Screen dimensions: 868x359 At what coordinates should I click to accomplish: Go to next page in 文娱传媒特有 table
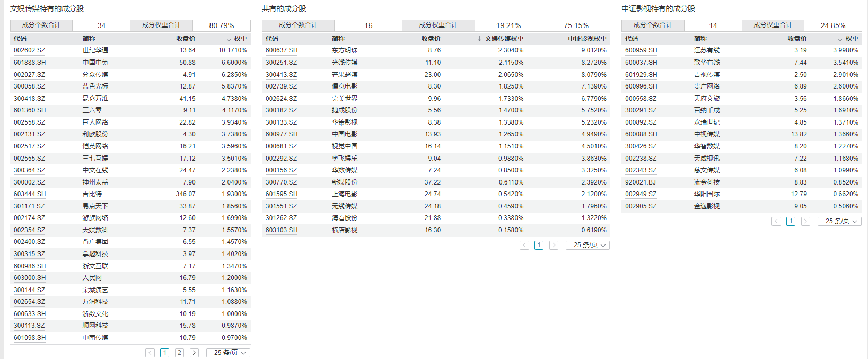[x=194, y=353]
